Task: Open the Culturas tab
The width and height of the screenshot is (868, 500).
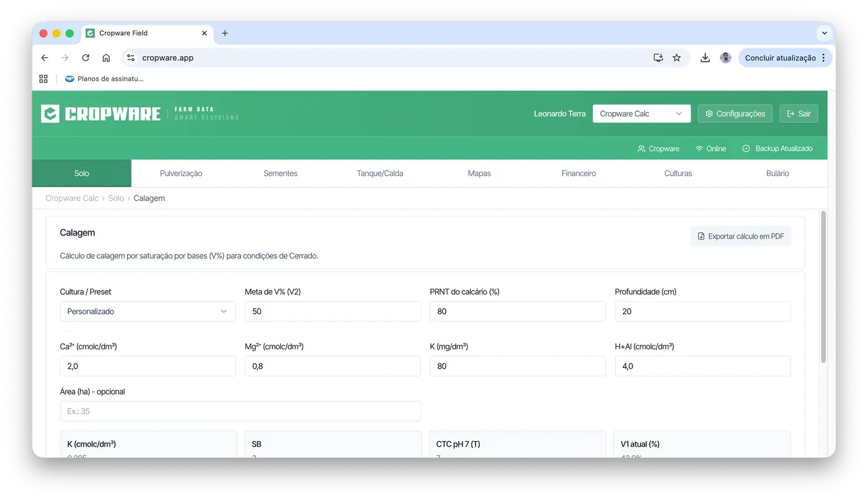Action: pyautogui.click(x=678, y=173)
